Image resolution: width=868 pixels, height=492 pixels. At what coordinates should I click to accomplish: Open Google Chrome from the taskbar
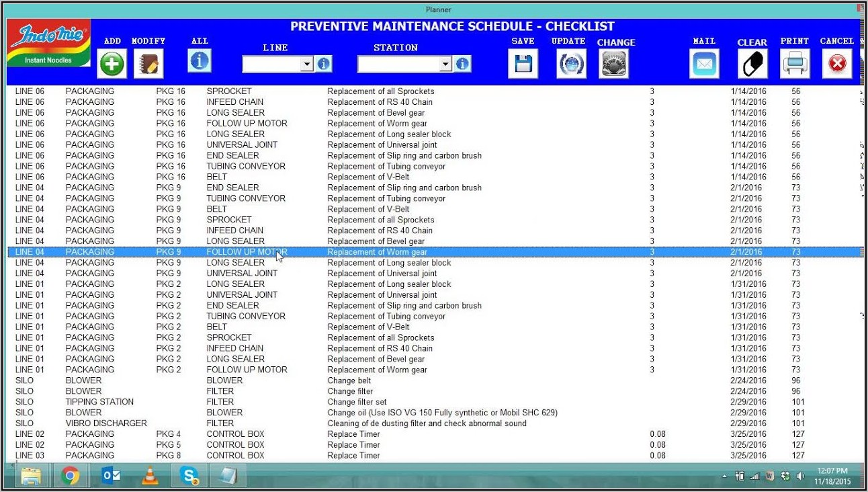point(69,476)
